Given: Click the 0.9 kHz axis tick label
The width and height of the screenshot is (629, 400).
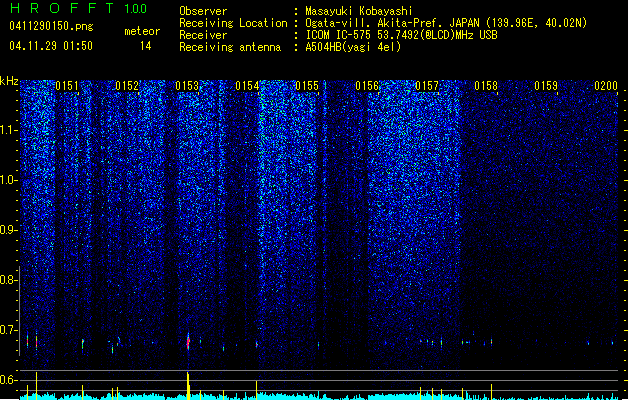Looking at the screenshot, I should click(9, 230).
